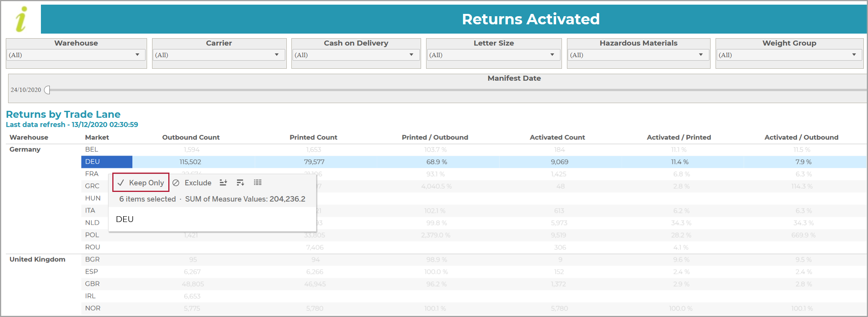
Task: Click DEU printed count 79,577
Action: click(314, 162)
